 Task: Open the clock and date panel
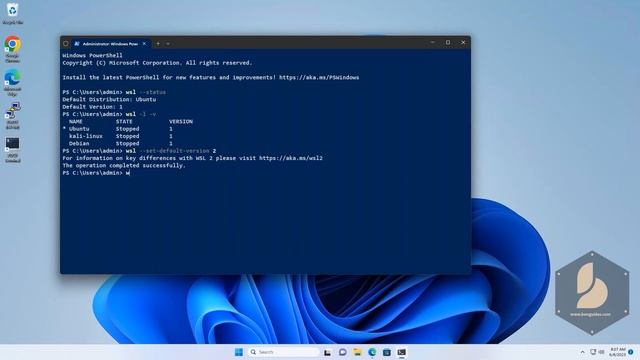617,352
